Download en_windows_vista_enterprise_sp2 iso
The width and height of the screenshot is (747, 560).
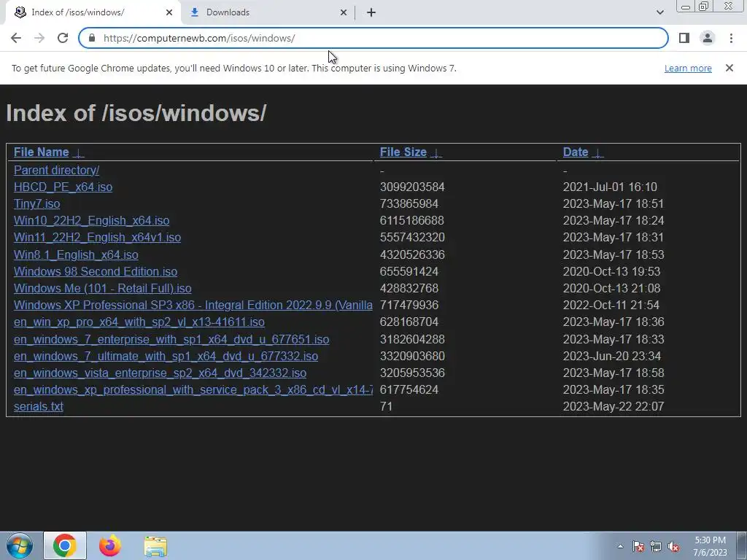[x=160, y=373]
